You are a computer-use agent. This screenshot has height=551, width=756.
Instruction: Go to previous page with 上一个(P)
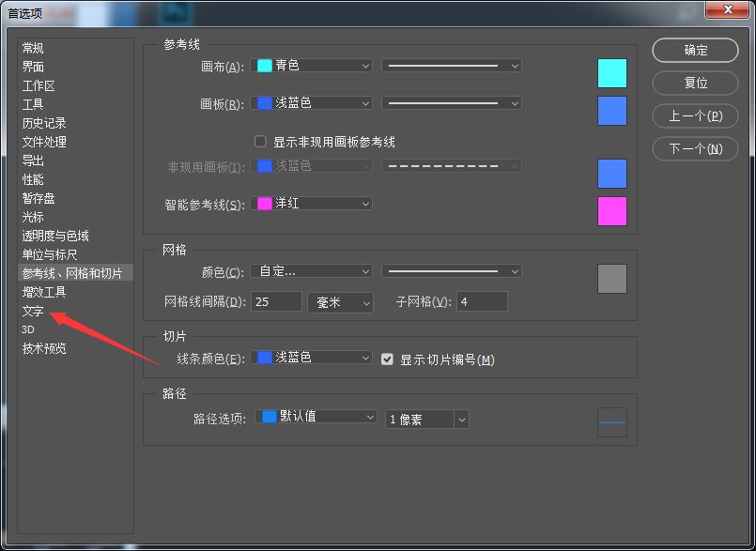[x=695, y=116]
